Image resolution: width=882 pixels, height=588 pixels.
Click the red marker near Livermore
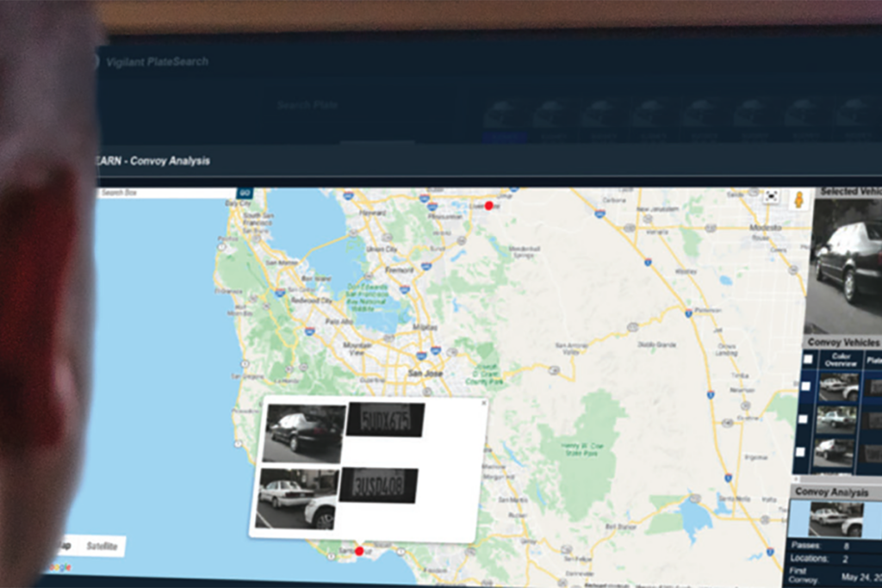pyautogui.click(x=489, y=206)
